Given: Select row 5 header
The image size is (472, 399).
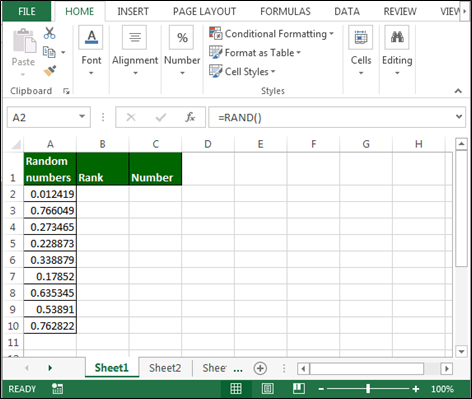Looking at the screenshot, I should pyautogui.click(x=13, y=243).
